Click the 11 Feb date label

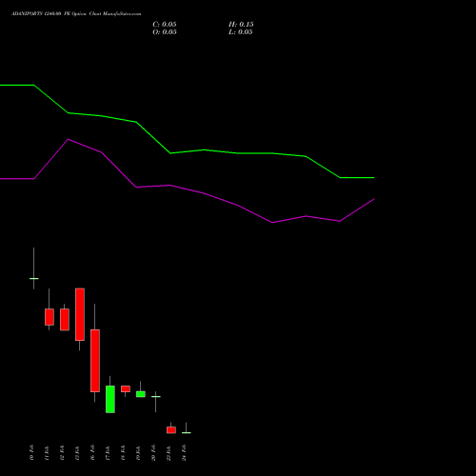click(47, 452)
